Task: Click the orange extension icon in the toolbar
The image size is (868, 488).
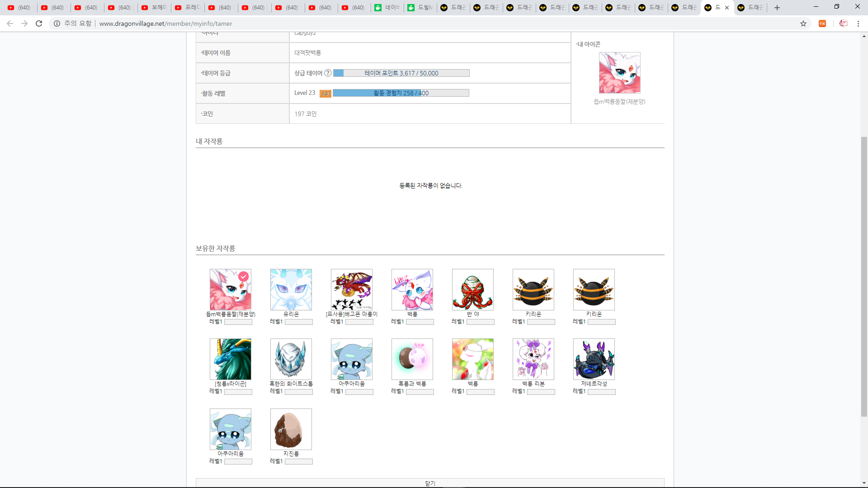Action: pyautogui.click(x=822, y=23)
